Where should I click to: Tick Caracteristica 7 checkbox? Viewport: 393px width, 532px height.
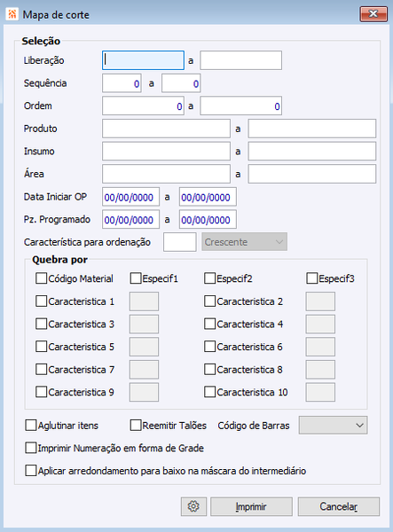pos(41,370)
